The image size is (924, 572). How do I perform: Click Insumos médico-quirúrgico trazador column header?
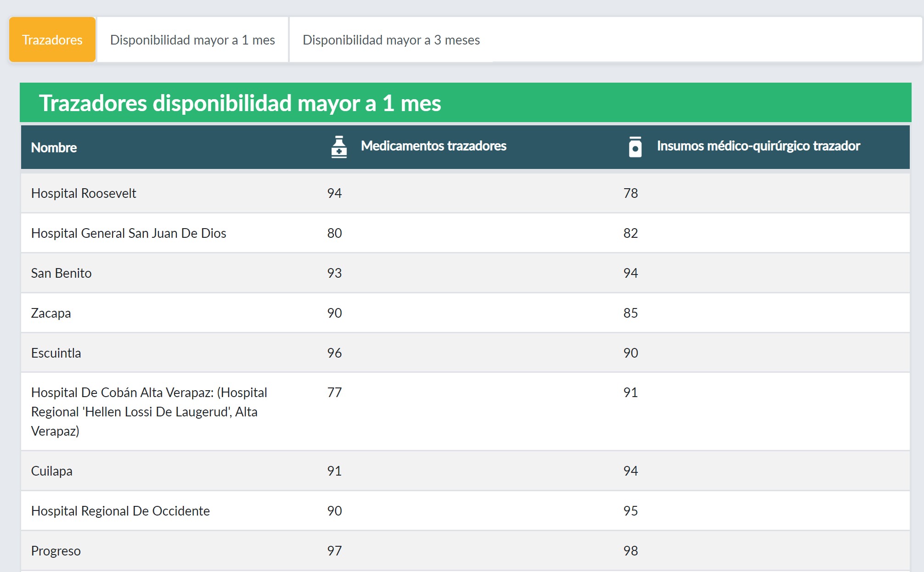[x=758, y=146]
